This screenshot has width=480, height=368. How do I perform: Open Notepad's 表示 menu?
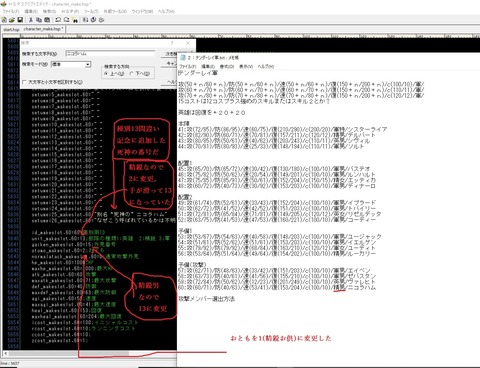pyautogui.click(x=246, y=67)
